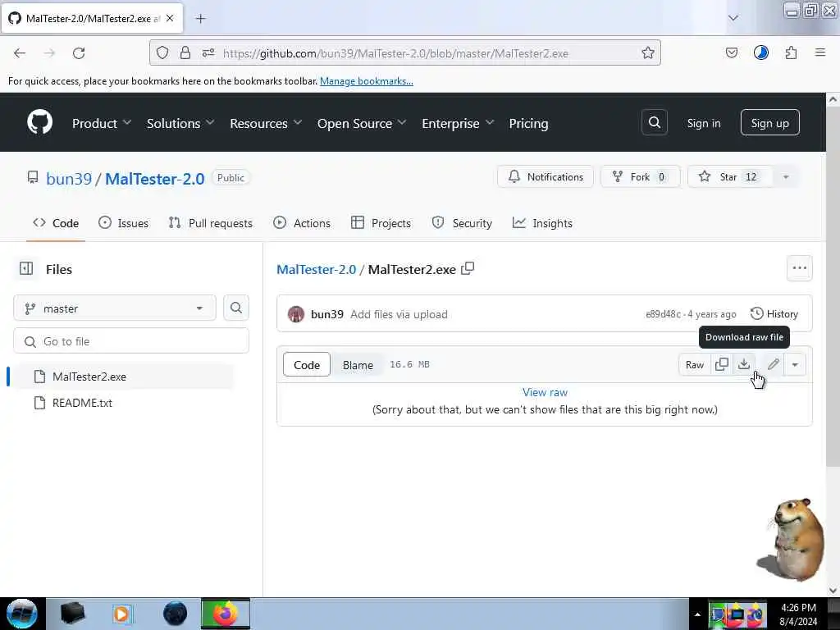The image size is (840, 630).
Task: Open the Insights tab
Action: (x=542, y=223)
